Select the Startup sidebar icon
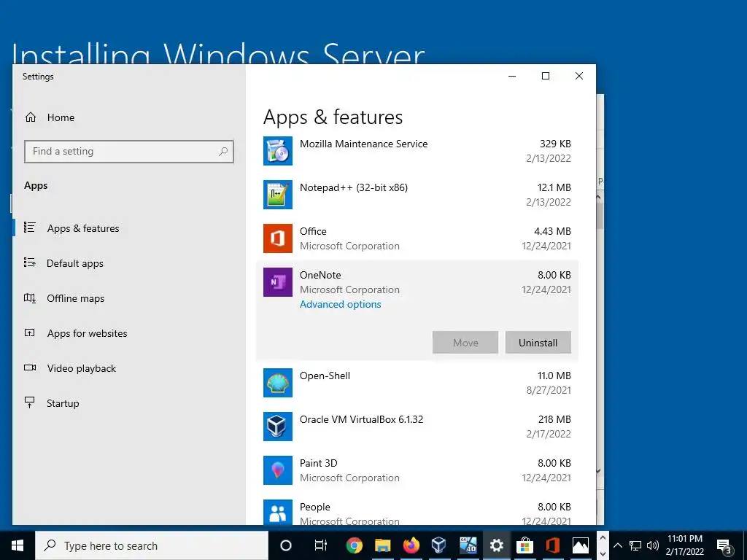 coord(29,402)
